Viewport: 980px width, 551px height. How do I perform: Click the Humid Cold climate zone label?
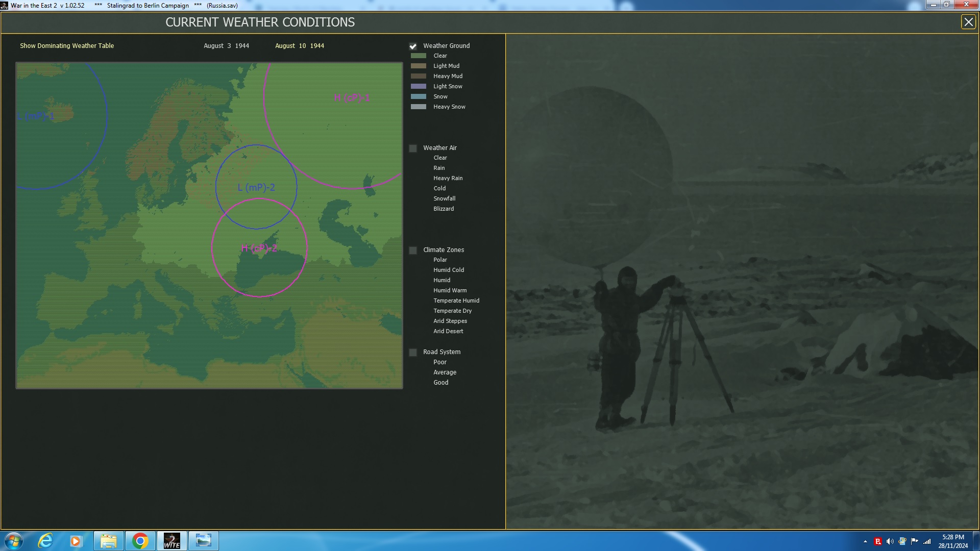click(x=449, y=270)
